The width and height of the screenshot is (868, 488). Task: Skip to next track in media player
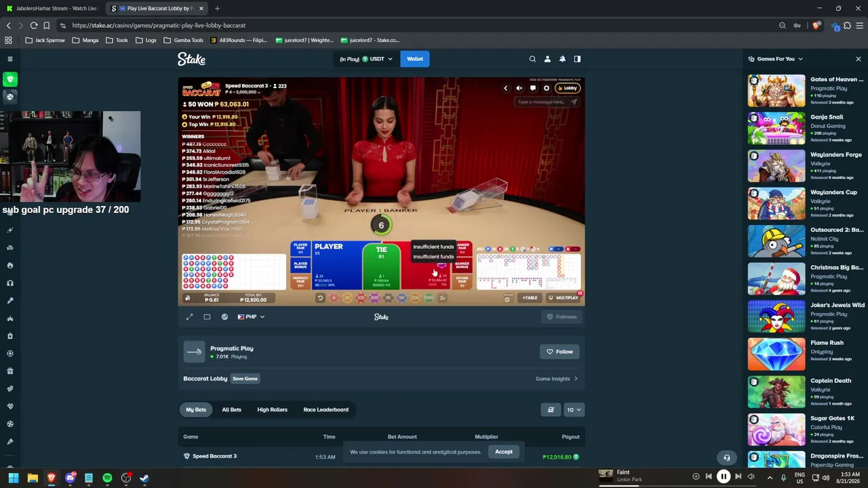click(738, 476)
